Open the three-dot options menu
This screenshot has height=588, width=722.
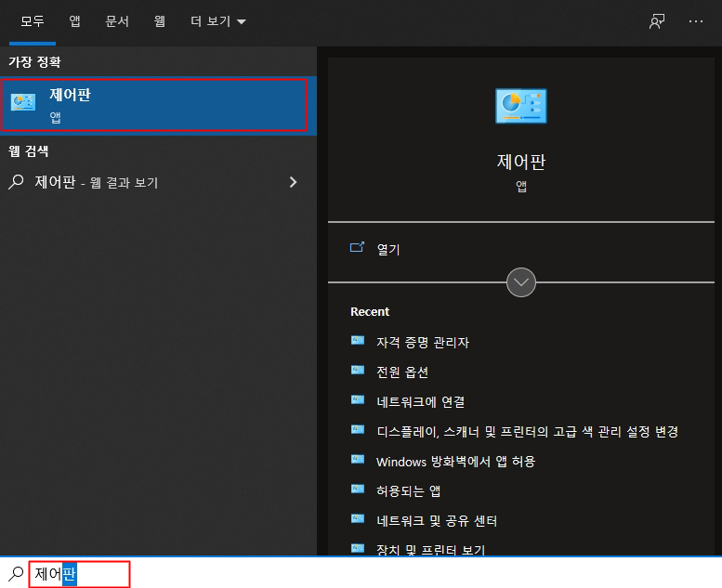pyautogui.click(x=695, y=21)
